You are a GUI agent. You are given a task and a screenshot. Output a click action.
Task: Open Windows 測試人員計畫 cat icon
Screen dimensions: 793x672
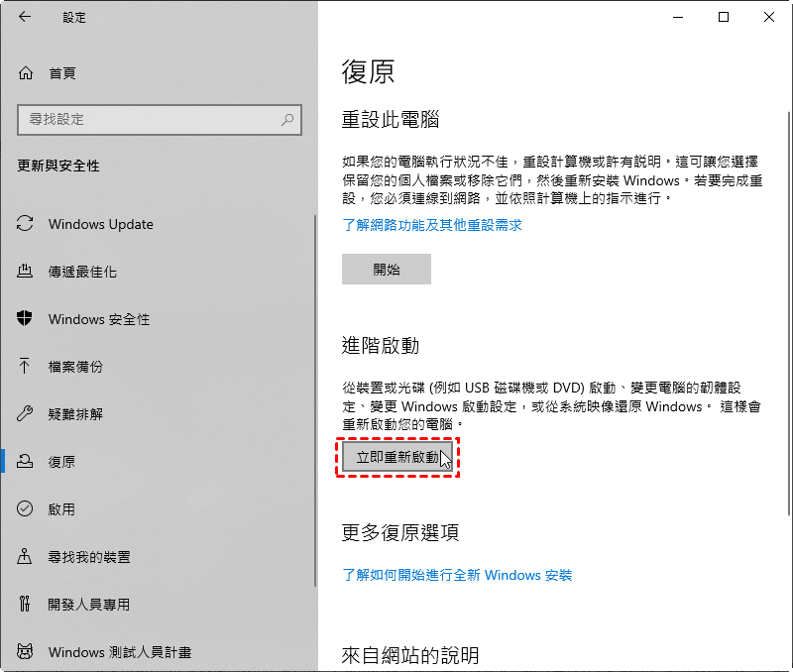point(25,651)
